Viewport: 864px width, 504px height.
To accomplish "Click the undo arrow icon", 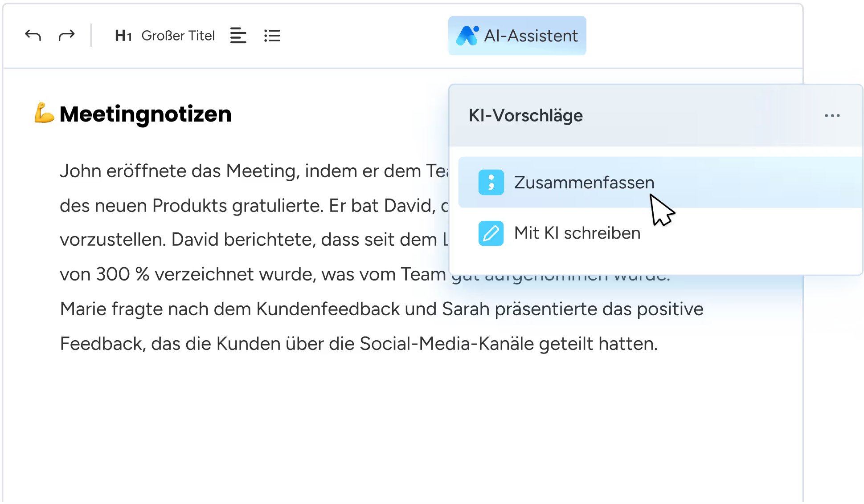I will (33, 35).
